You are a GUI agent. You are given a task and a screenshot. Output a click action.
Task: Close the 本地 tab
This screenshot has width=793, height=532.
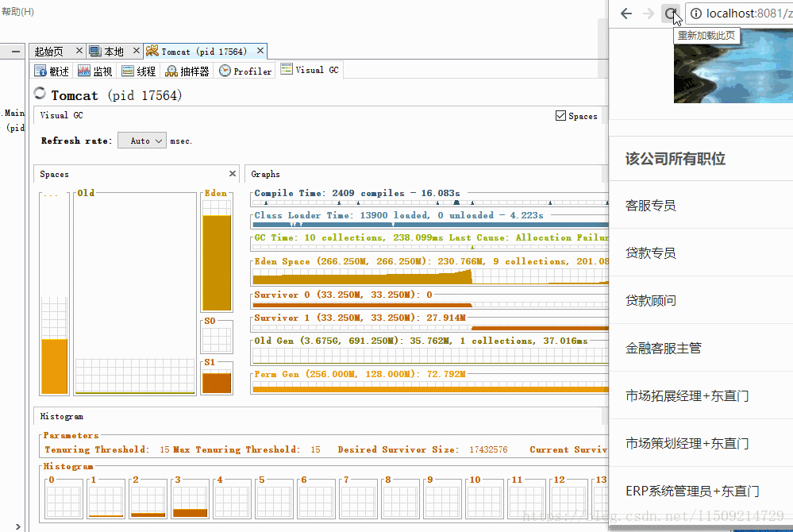(x=136, y=51)
